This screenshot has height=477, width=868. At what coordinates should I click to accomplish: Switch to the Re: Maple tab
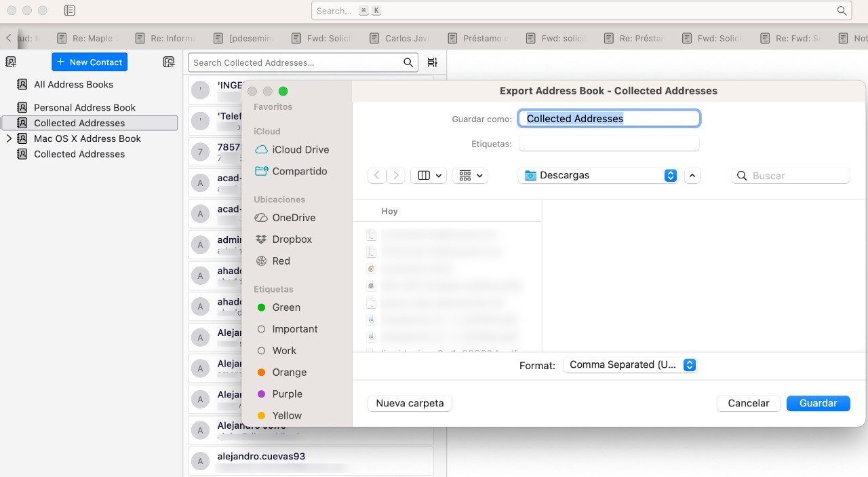(x=88, y=39)
